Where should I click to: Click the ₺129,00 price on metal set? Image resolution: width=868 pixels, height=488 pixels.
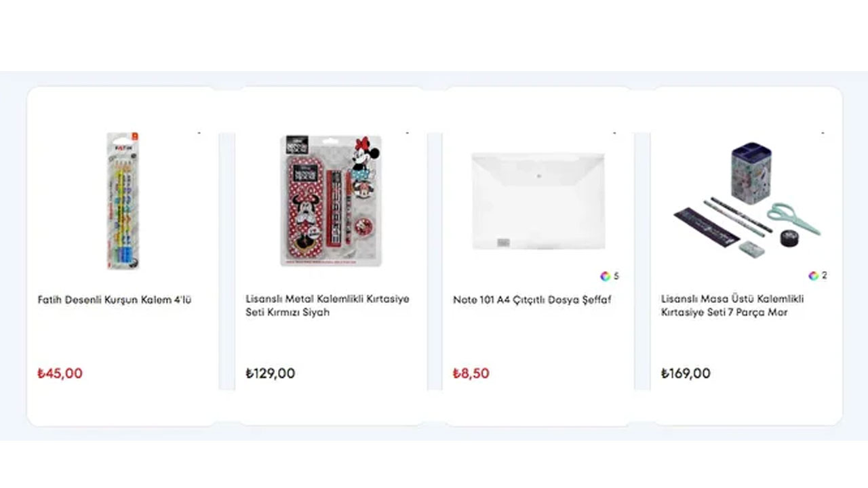click(x=270, y=373)
